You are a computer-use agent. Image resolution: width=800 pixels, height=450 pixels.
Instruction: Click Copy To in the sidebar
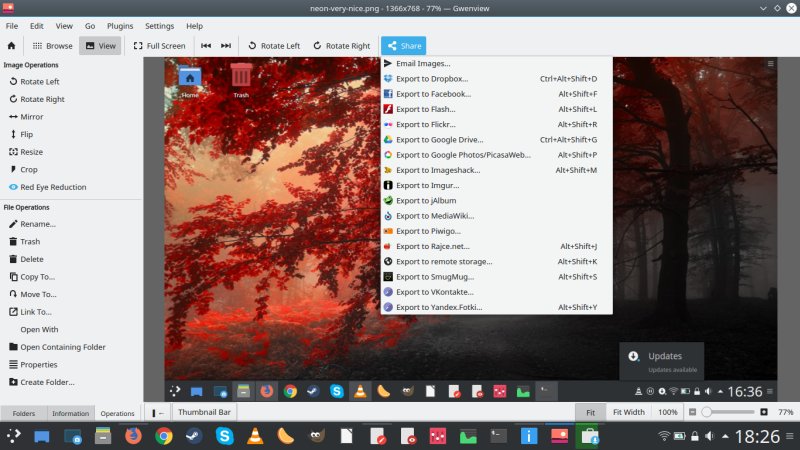(32, 277)
